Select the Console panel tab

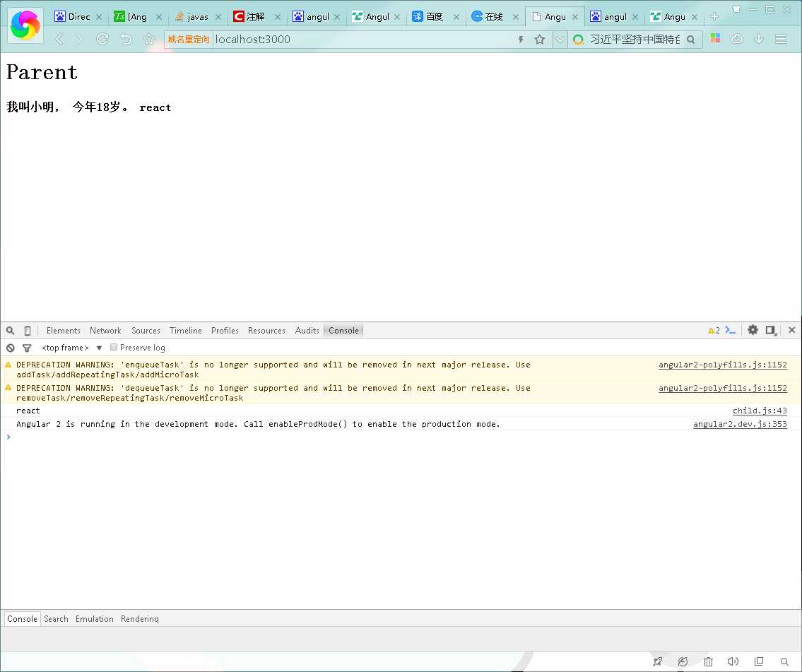tap(343, 331)
